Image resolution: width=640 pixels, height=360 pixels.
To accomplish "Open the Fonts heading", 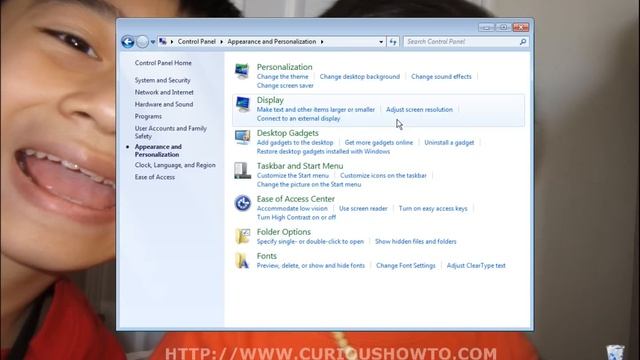I will [267, 256].
